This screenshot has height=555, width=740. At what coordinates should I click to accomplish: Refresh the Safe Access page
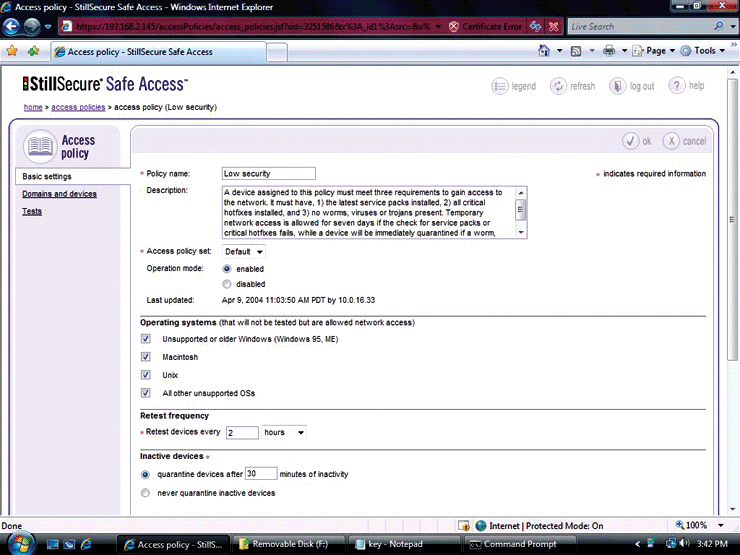pos(572,86)
